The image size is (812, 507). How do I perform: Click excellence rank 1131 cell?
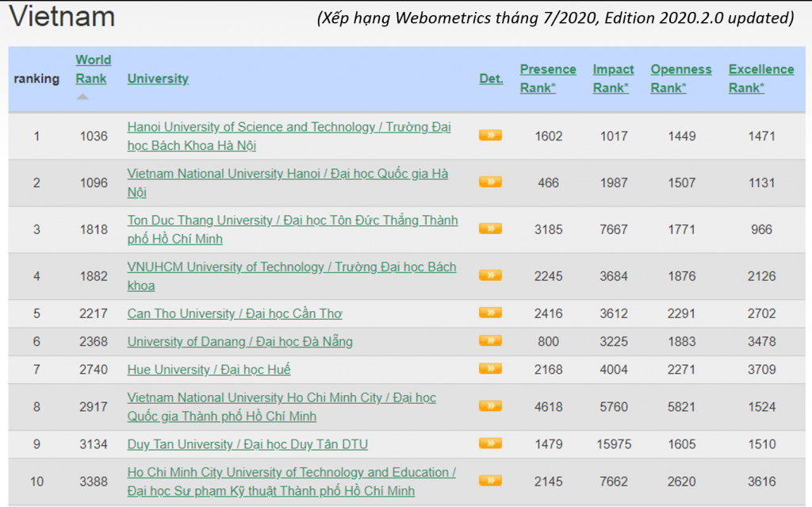pyautogui.click(x=761, y=183)
